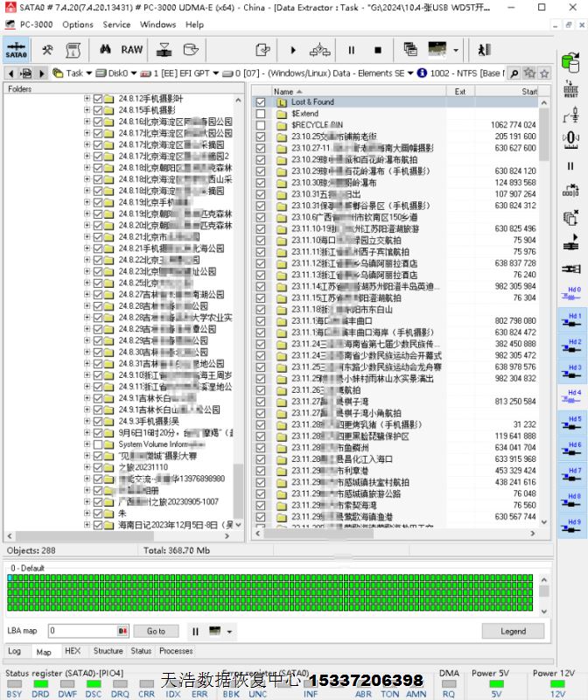This screenshot has width=588, height=700.
Task: Open the RAW recovery tool
Action: coord(132,50)
